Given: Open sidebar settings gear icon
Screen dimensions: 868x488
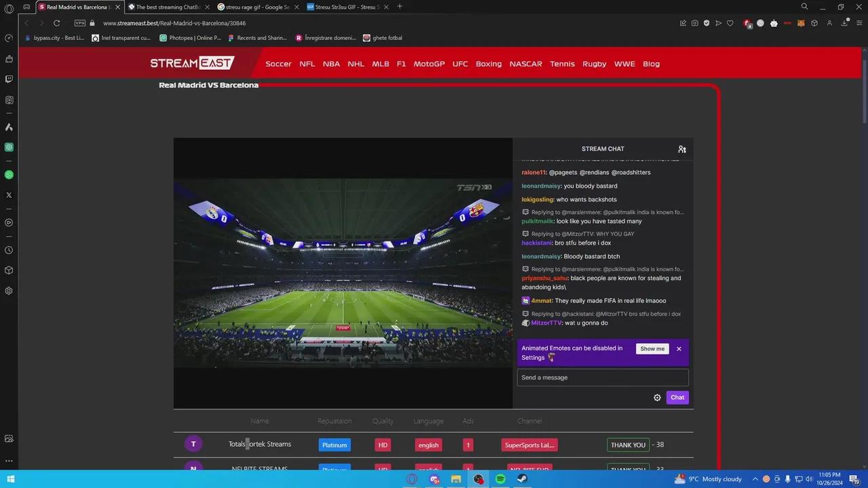Looking at the screenshot, I should (x=9, y=291).
